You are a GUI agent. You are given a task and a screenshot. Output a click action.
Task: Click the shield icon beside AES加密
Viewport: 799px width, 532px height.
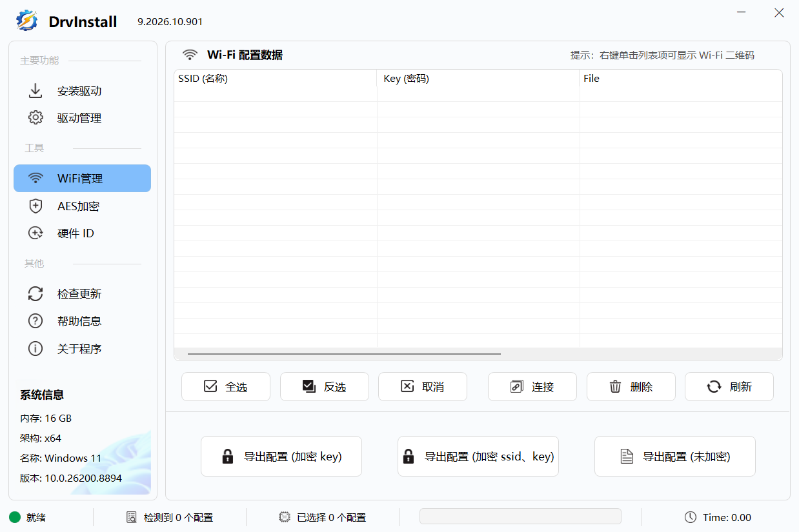(x=35, y=206)
